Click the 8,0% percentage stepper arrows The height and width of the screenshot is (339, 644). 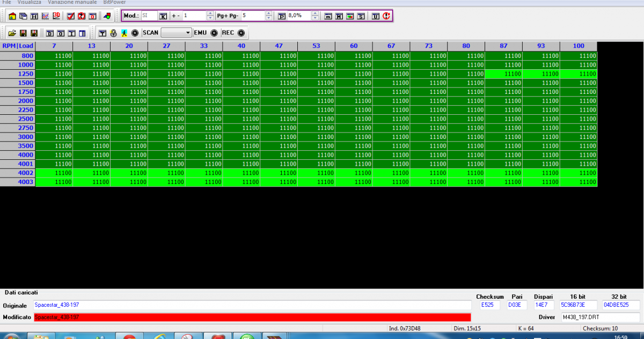pos(315,16)
